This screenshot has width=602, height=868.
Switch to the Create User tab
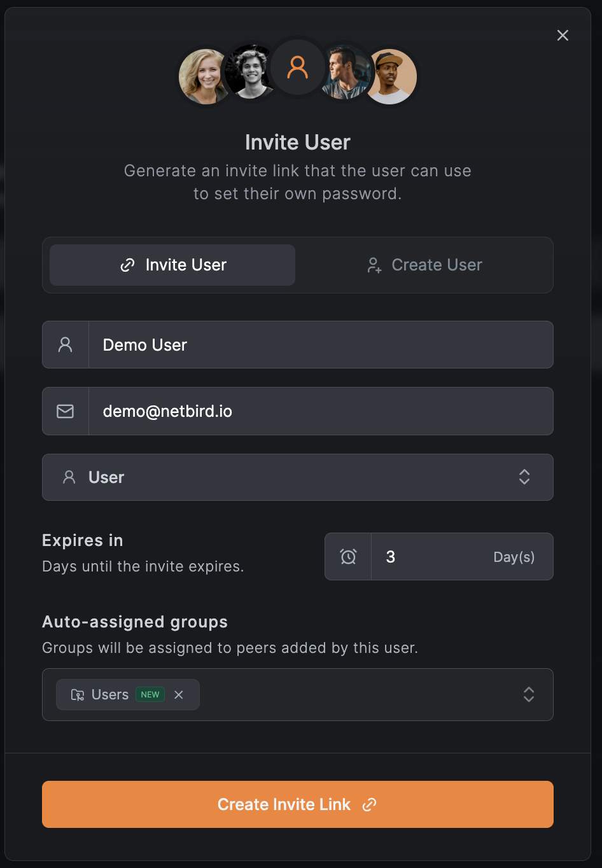tap(424, 265)
